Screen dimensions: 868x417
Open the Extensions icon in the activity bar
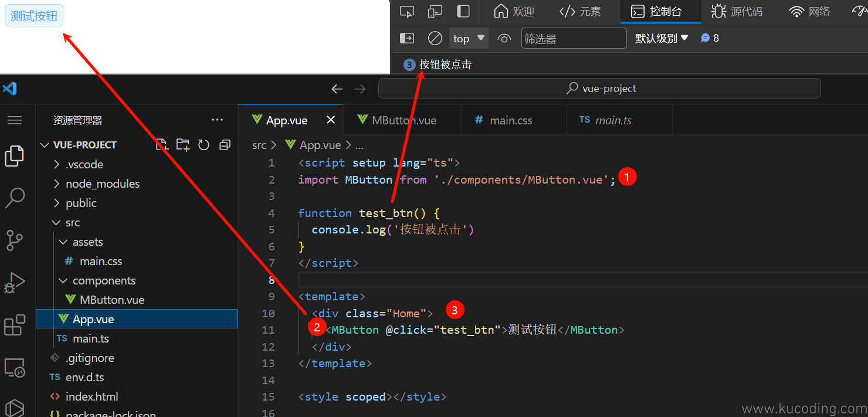15,325
